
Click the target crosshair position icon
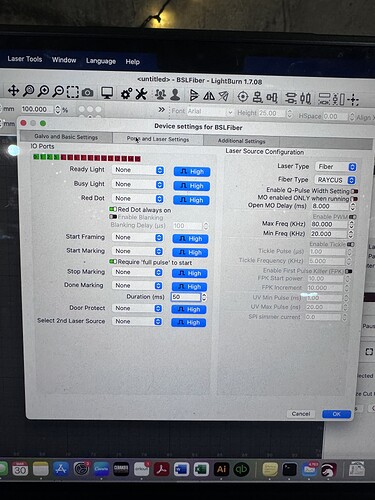[243, 97]
